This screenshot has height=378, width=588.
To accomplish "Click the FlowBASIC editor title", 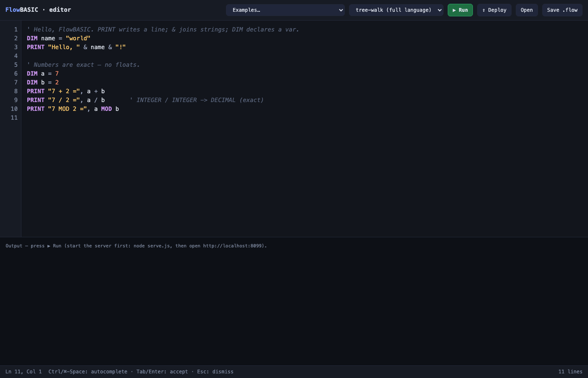I will pos(38,10).
